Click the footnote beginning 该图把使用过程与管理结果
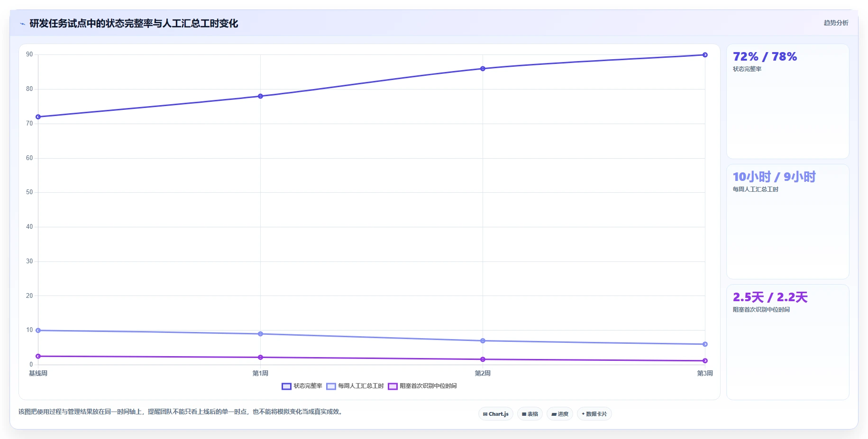Screen dimensions: 868x439 tap(181, 412)
